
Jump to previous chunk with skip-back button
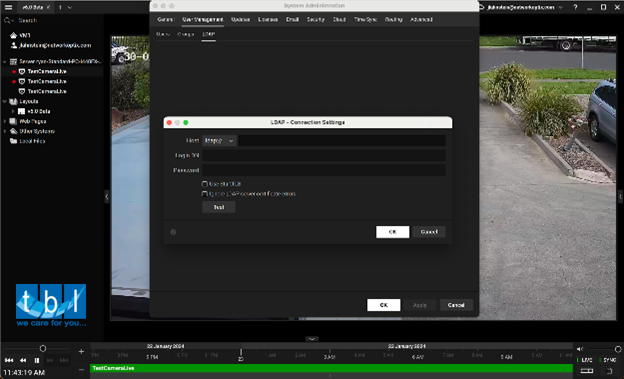[9, 360]
